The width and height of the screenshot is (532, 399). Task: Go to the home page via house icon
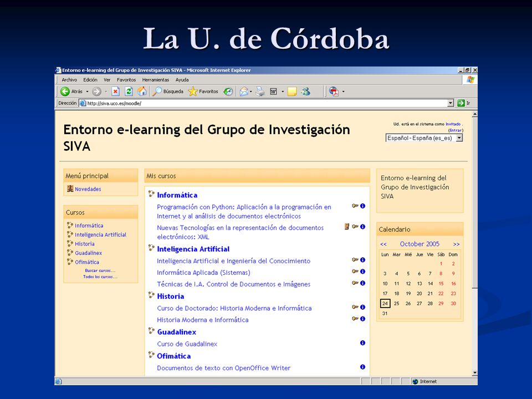point(142,91)
